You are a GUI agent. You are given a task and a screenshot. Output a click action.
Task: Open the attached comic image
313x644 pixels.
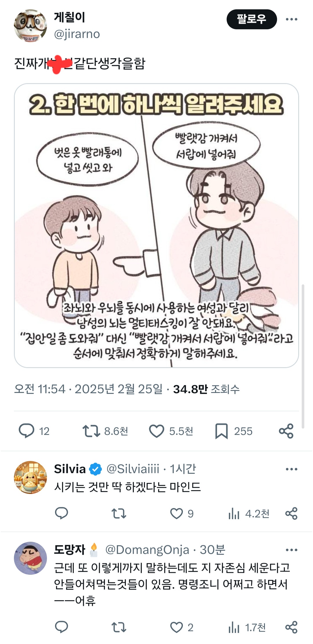[156, 226]
